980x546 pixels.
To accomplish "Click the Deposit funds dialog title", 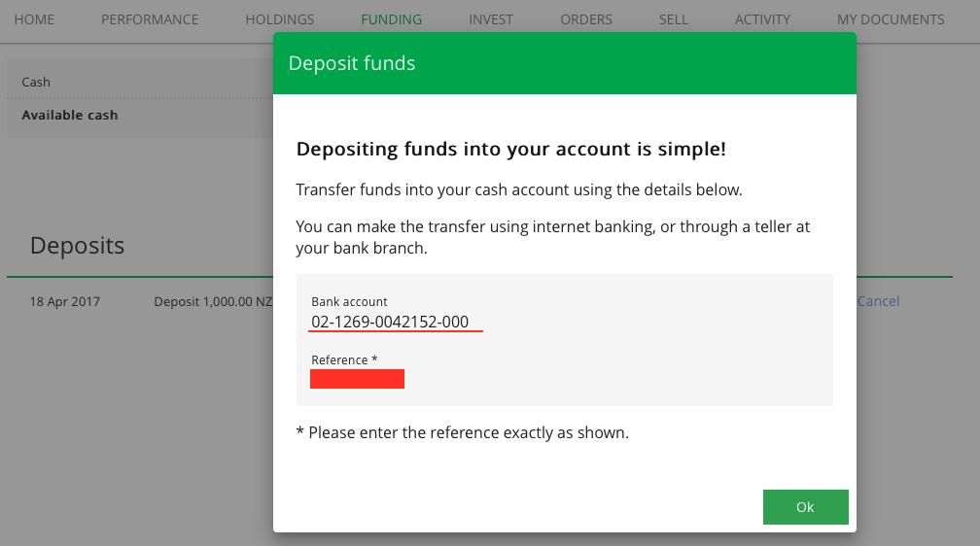I will (x=352, y=64).
